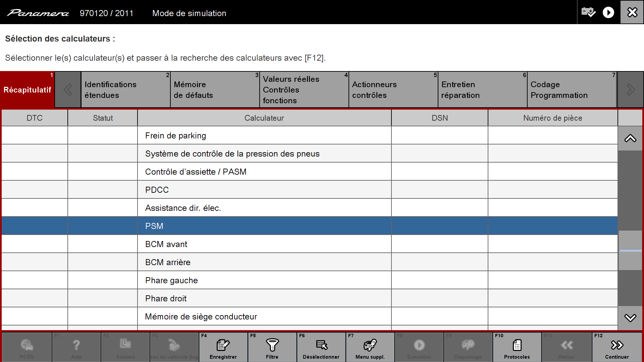The image size is (644, 362).
Task: Open the Filtre funnel tool
Action: point(272,345)
